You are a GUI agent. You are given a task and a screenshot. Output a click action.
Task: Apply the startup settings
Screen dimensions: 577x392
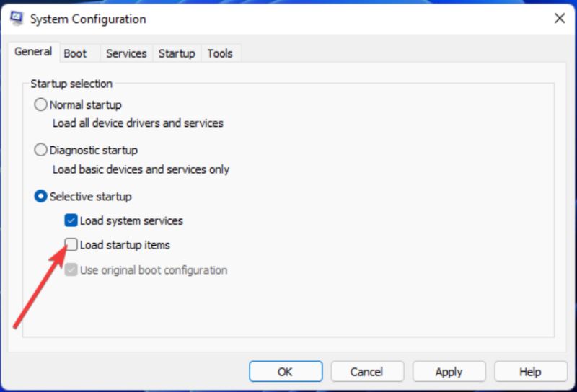449,372
